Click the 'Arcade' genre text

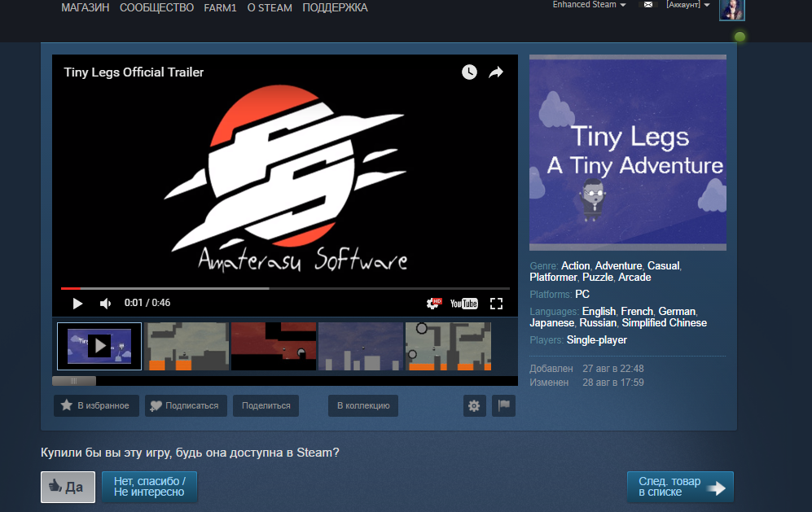634,278
